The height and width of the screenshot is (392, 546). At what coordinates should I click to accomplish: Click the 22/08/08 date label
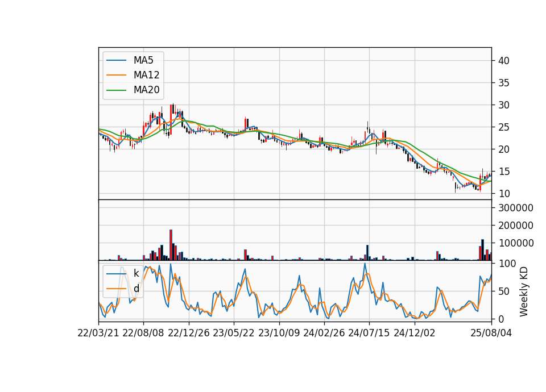143,333
